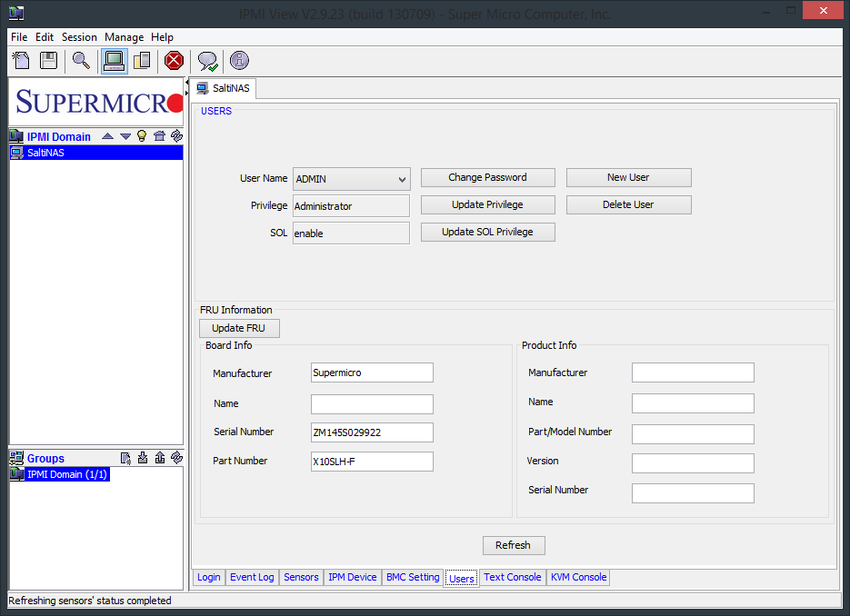Click the stacked windows toolbar icon
This screenshot has height=616, width=850.
tap(142, 61)
